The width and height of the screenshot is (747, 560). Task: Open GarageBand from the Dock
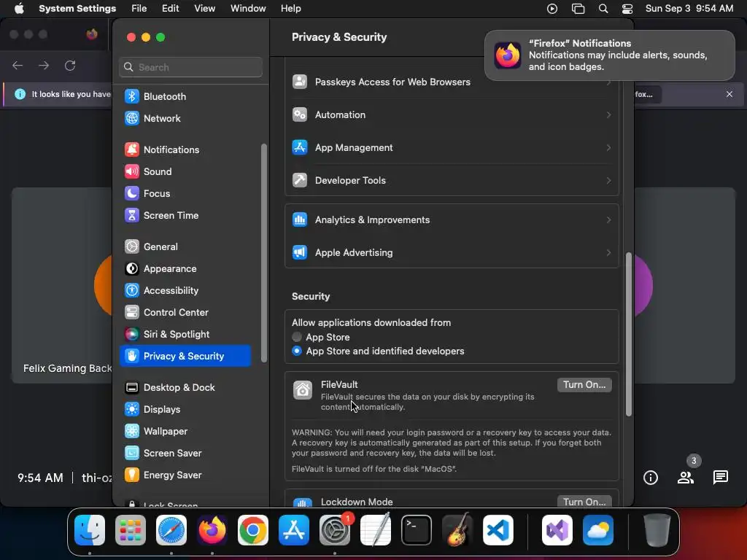coord(457,530)
